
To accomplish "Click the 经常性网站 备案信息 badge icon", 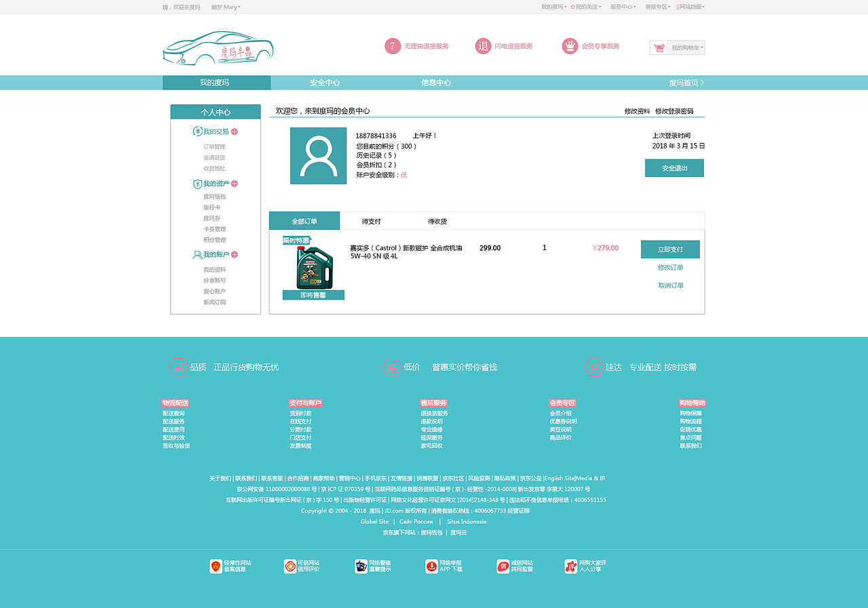I will point(216,566).
